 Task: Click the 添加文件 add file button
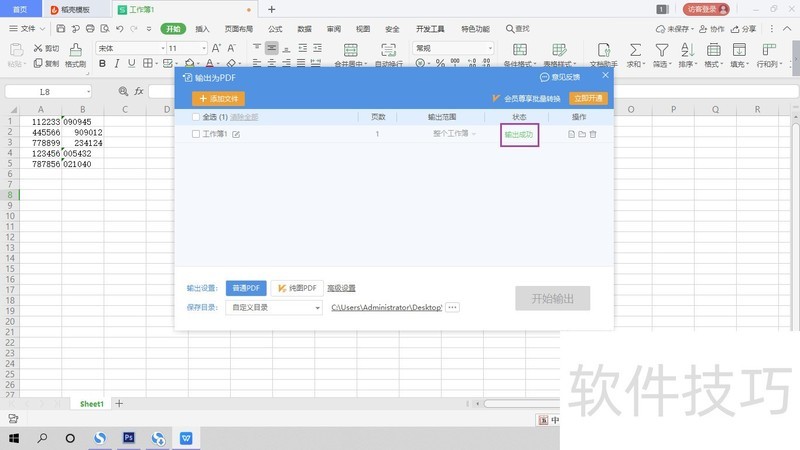218,98
